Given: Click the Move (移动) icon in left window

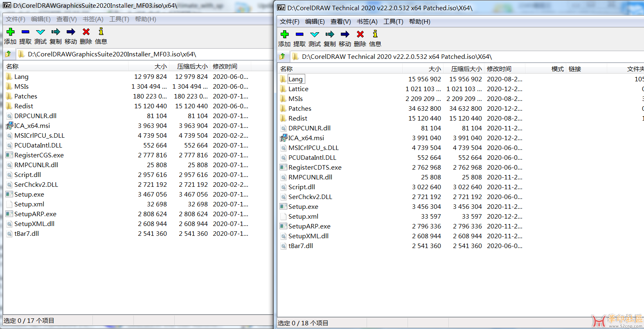Looking at the screenshot, I should click(71, 31).
